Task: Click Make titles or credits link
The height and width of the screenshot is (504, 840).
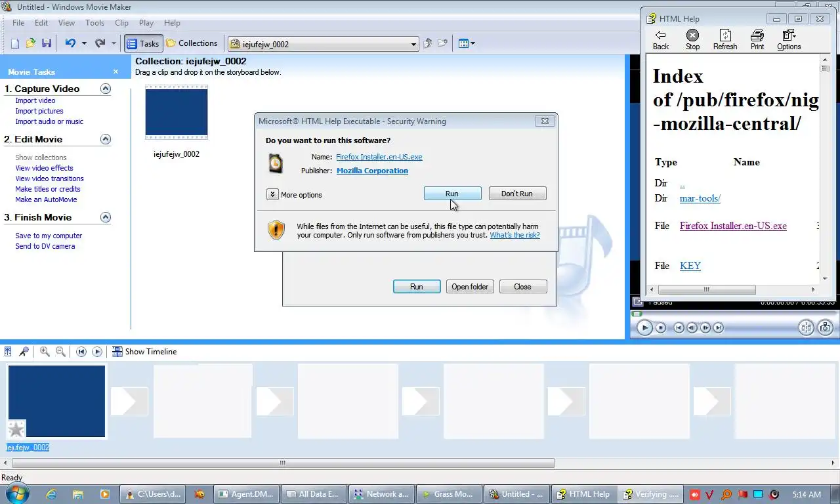Action: tap(48, 189)
